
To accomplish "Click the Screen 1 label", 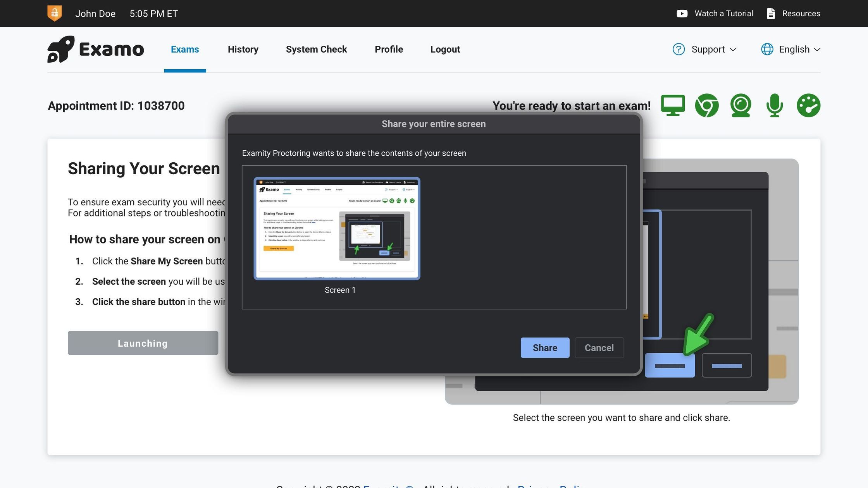I will pos(340,290).
